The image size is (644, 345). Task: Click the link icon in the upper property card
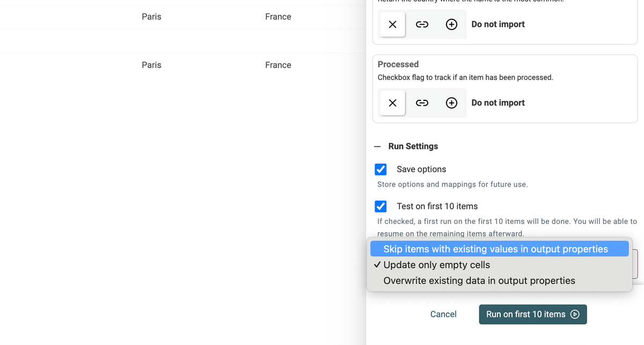point(422,25)
